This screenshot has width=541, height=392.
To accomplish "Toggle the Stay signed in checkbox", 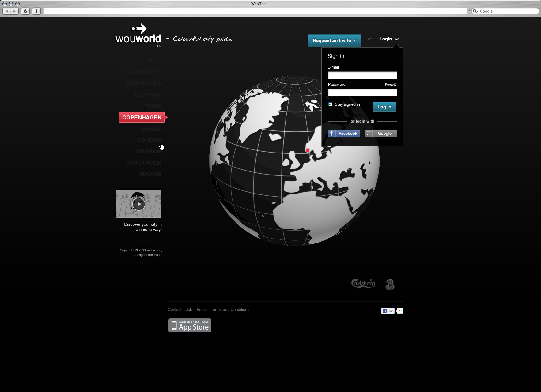I will point(330,104).
